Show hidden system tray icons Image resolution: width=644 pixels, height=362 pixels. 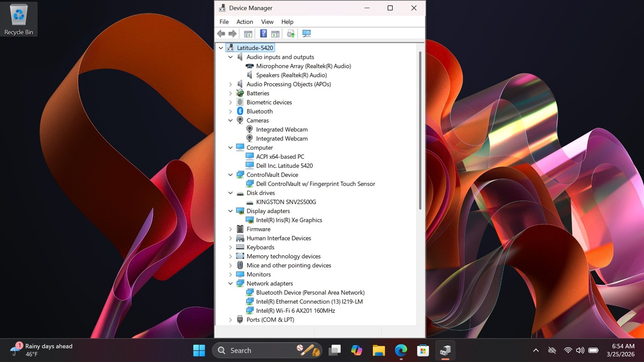(x=536, y=350)
